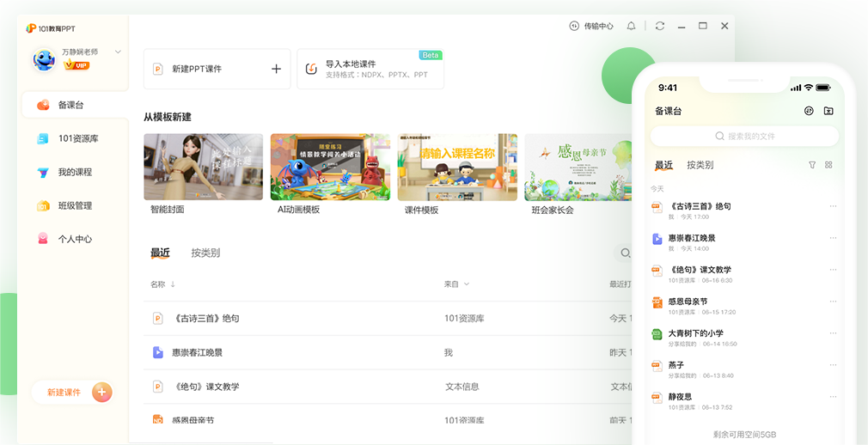
Task: Open the AI动画模板 template thumbnail
Action: 330,167
